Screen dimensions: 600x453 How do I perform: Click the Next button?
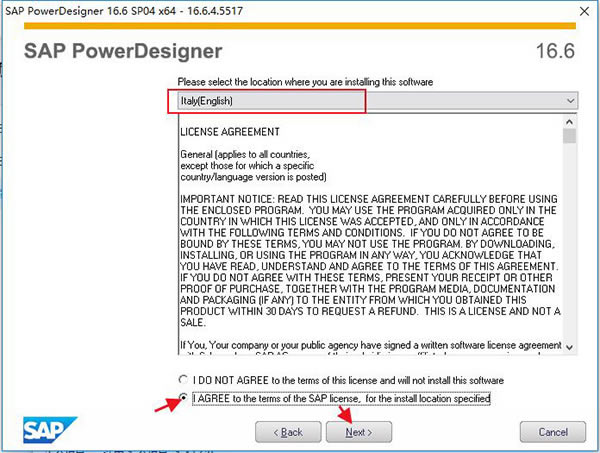click(x=359, y=432)
